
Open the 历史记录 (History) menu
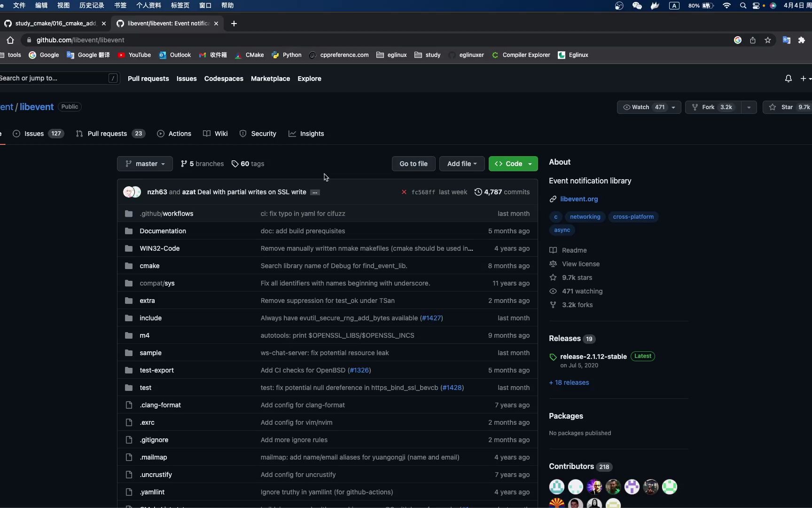92,6
